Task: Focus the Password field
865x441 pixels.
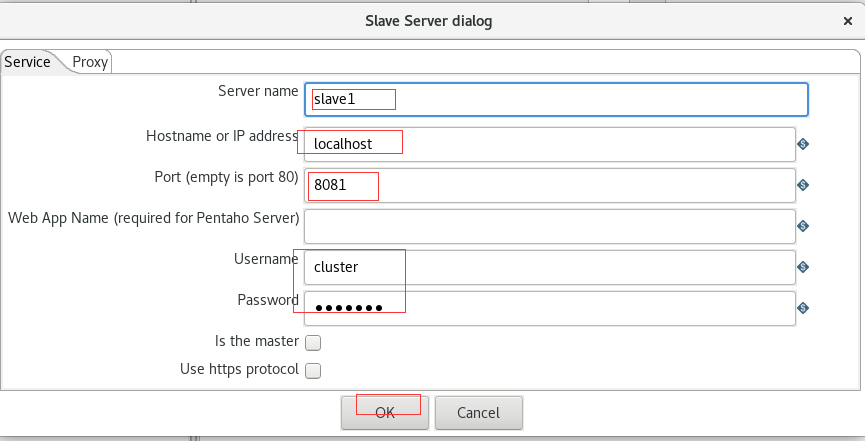Action: 549,308
